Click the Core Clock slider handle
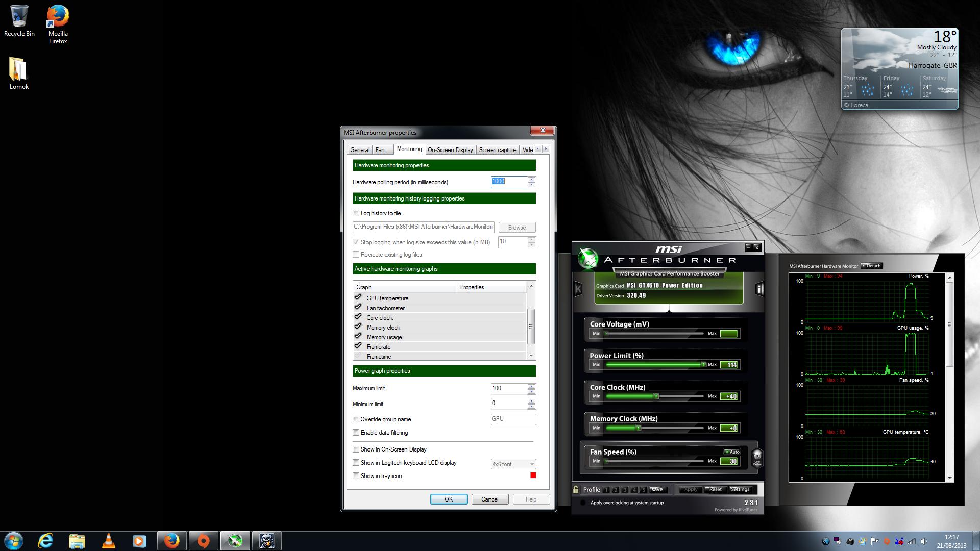The image size is (980, 551). pos(656,396)
